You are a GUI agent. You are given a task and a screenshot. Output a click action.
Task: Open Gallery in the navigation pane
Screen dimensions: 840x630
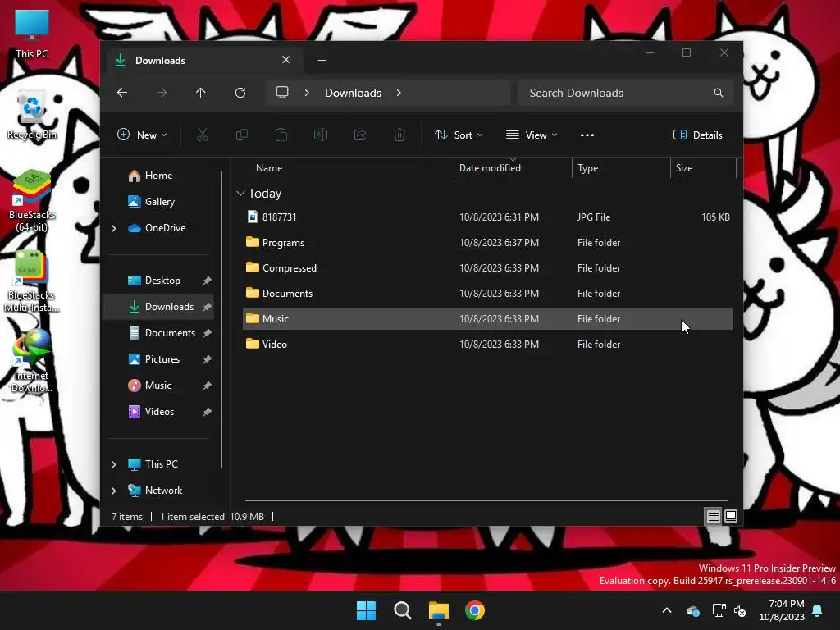click(x=160, y=202)
